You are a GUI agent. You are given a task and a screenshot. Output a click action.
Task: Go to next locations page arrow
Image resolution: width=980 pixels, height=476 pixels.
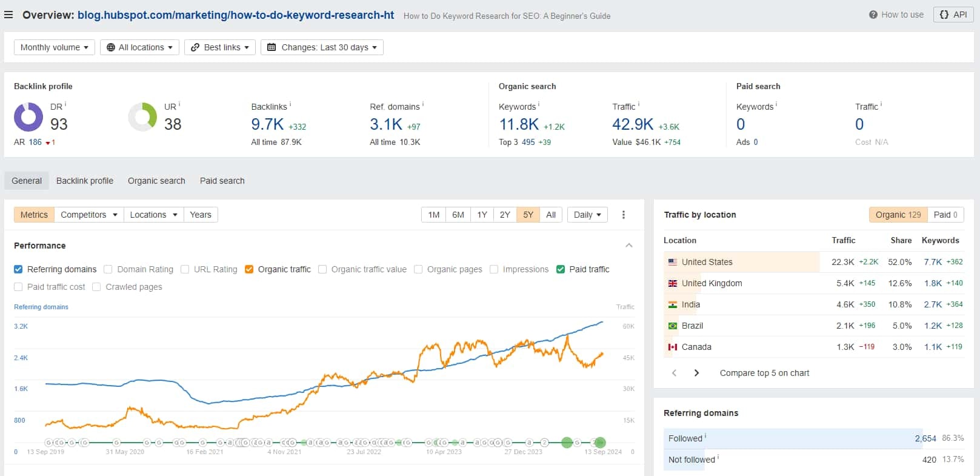tap(696, 373)
